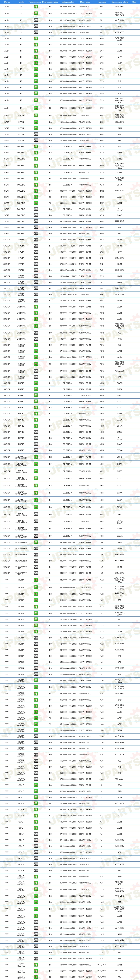The width and height of the screenshot is (140, 980).
Task: Click petrol icon in Seat Toledo CAXA row
Action: click(x=36, y=172)
